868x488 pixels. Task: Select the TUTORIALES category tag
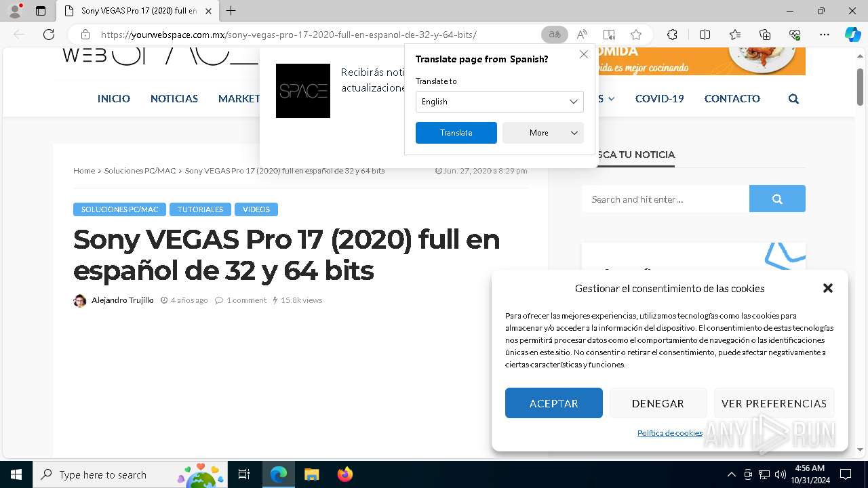tap(200, 209)
